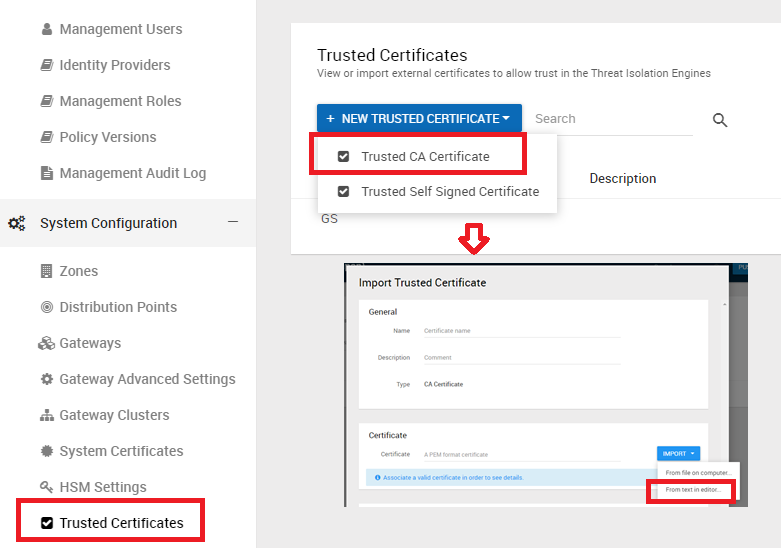Choose From file on computer option
Screen dimensions: 781x548
pos(699,472)
